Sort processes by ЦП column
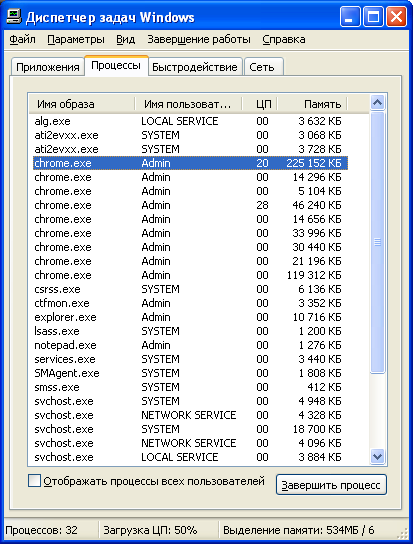 (260, 104)
